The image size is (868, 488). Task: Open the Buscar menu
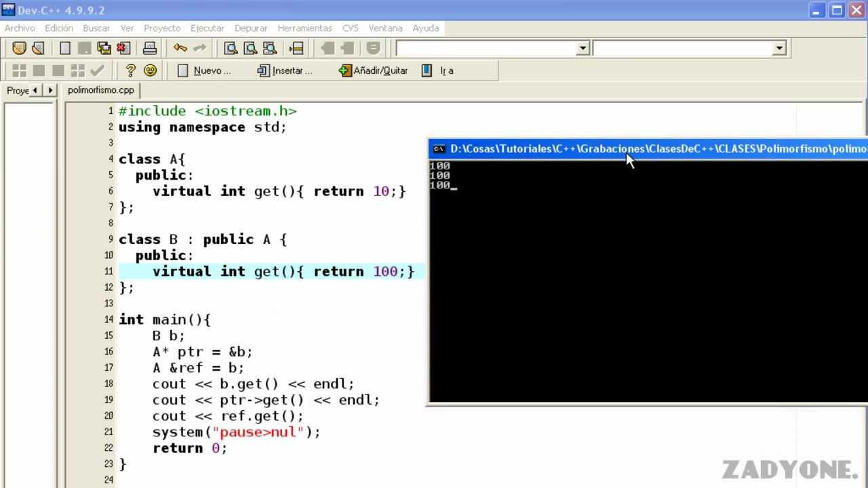tap(96, 28)
